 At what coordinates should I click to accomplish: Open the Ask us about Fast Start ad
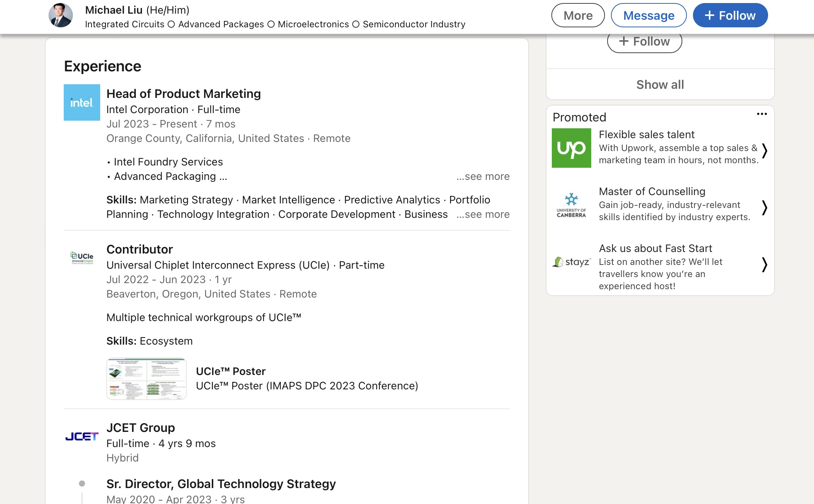click(655, 248)
